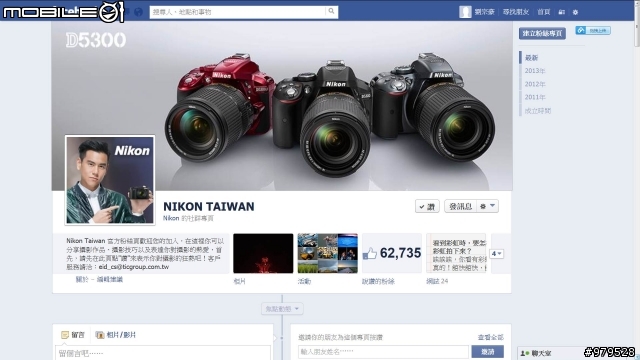Open the 網誌 notes thumbnail
640x360 pixels.
coord(456,253)
